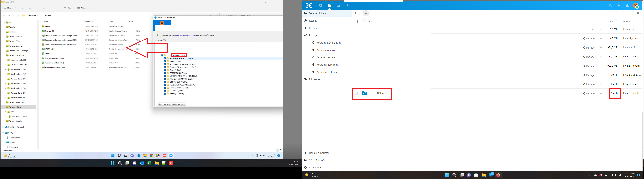
Task: Open the notifications bell in Nextcloud
Action: [x=619, y=5]
